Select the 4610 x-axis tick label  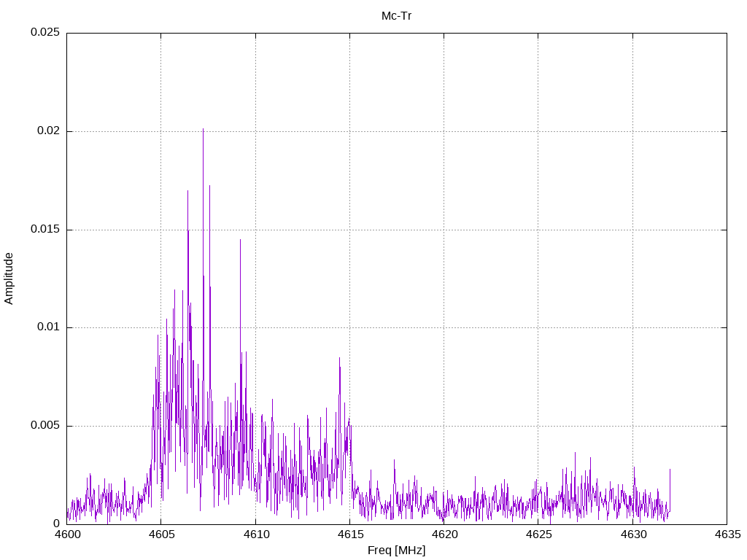tap(255, 535)
